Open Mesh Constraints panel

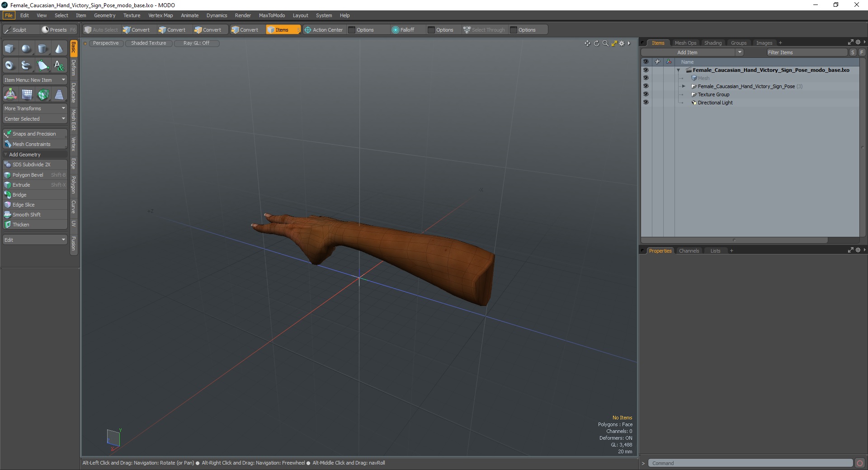(35, 144)
